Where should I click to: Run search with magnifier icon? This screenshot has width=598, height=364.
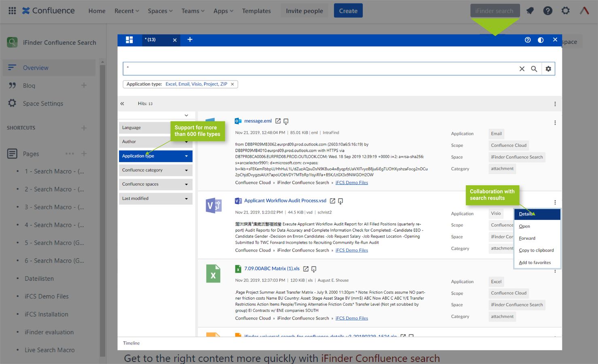pos(534,69)
